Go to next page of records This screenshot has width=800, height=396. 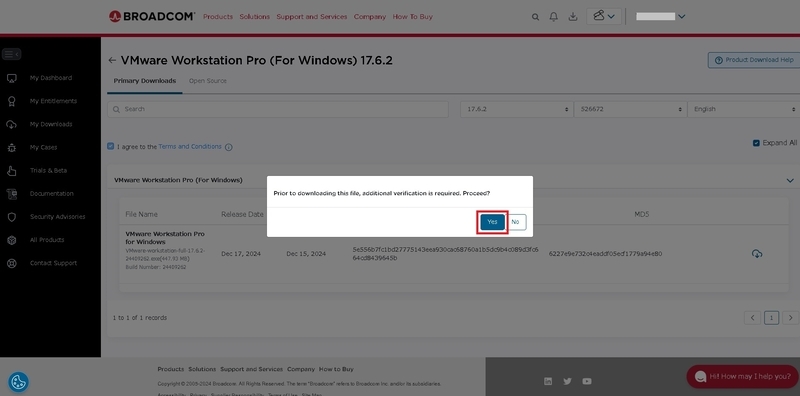[790, 317]
